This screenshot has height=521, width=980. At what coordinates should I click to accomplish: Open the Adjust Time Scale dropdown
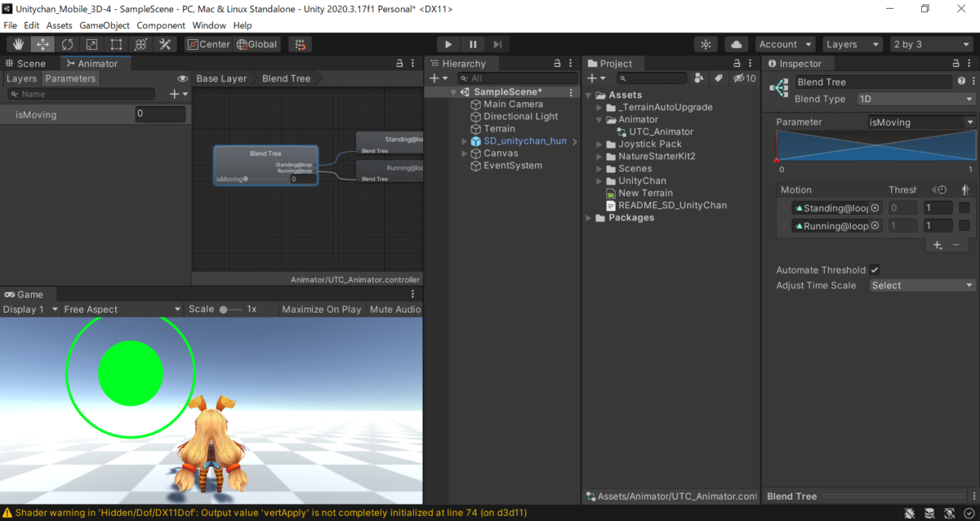point(922,286)
